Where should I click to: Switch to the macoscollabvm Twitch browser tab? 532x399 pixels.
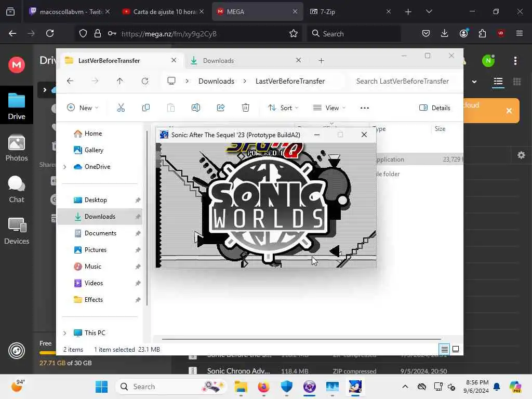70,11
